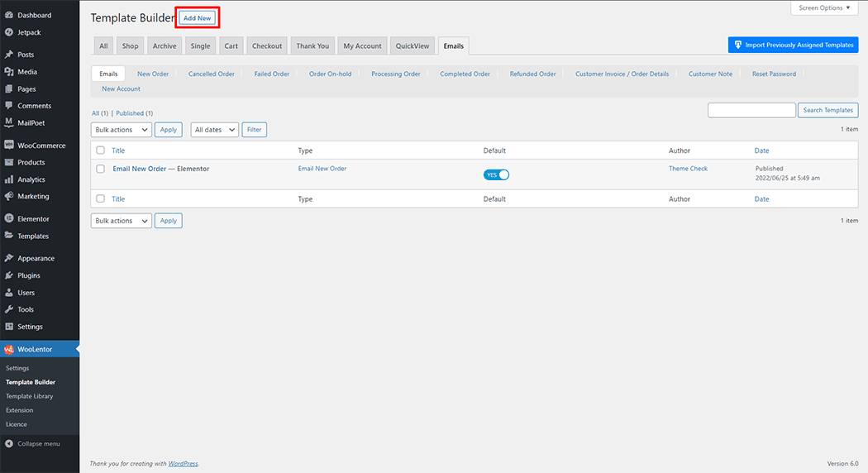This screenshot has height=473, width=868.
Task: Click the Collapse menu arrow icon
Action: 8,444
